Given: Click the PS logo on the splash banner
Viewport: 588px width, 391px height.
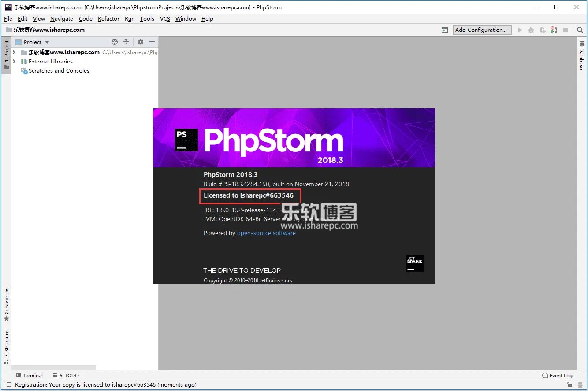Looking at the screenshot, I should pos(186,140).
